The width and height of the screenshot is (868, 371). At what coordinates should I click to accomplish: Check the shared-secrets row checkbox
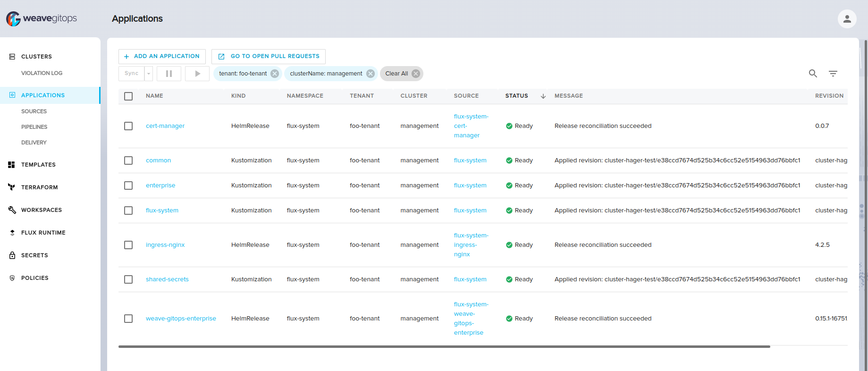click(x=128, y=279)
